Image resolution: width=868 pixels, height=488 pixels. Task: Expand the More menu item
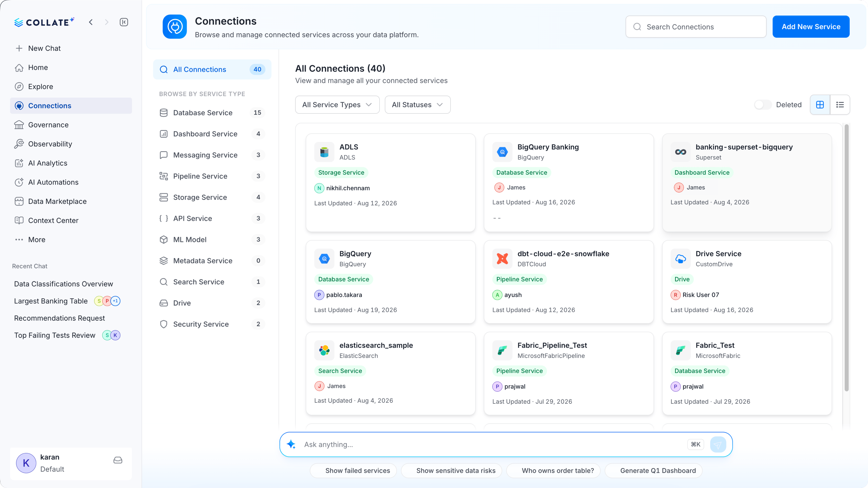tap(71, 239)
